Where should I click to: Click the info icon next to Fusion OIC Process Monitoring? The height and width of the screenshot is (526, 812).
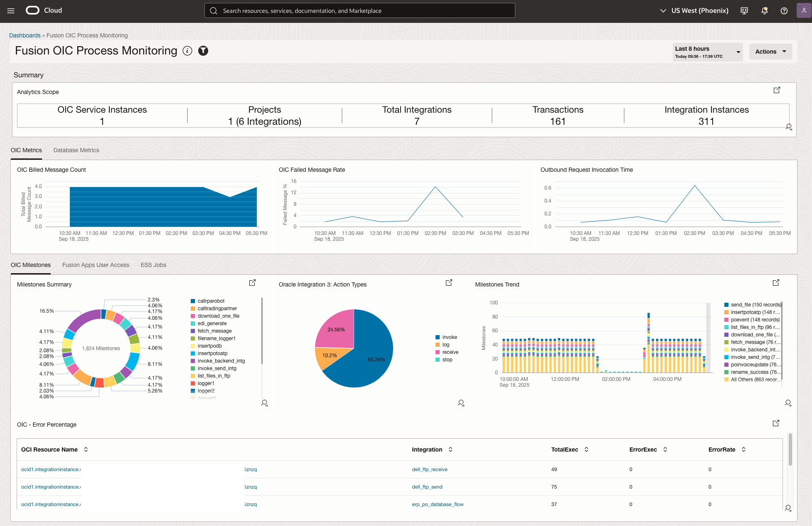(x=187, y=51)
